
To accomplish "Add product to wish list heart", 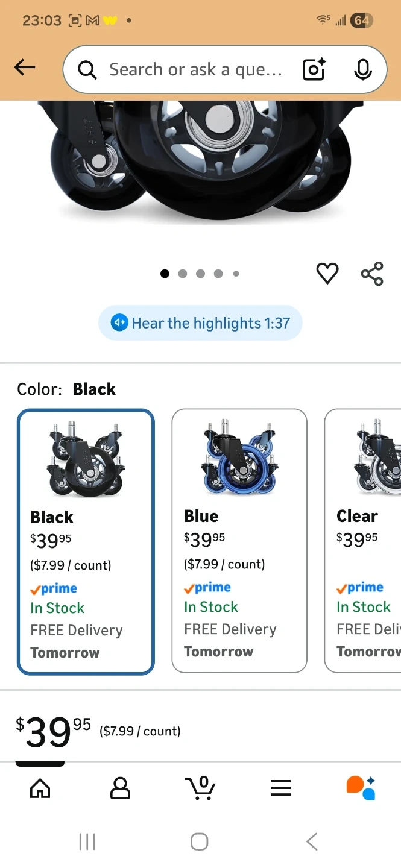I will tap(327, 274).
